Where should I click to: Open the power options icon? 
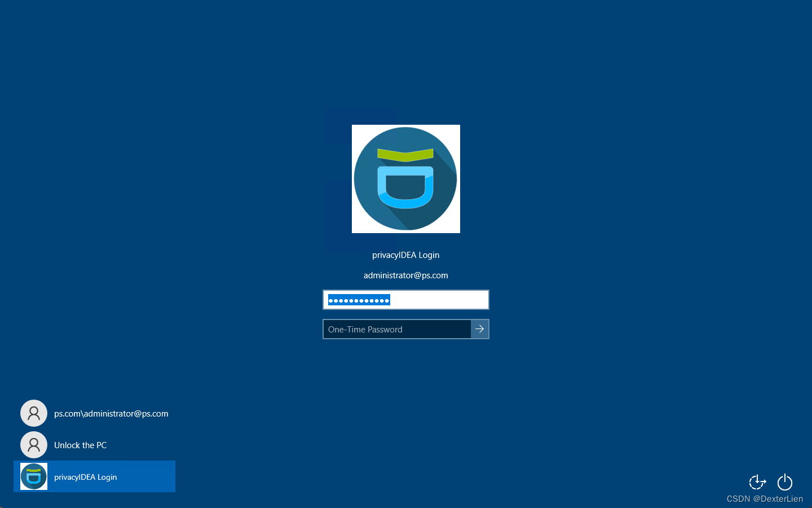[x=785, y=482]
